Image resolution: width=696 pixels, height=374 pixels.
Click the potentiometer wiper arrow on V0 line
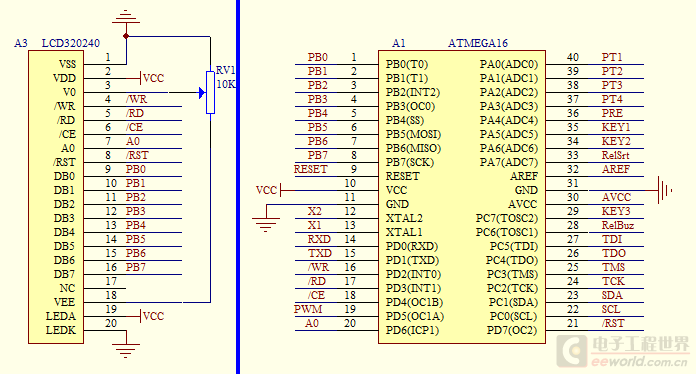pos(202,93)
